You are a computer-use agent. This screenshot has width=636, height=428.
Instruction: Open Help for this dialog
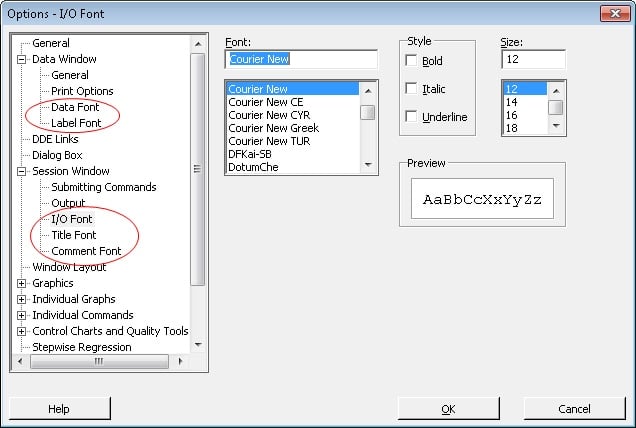coord(59,409)
